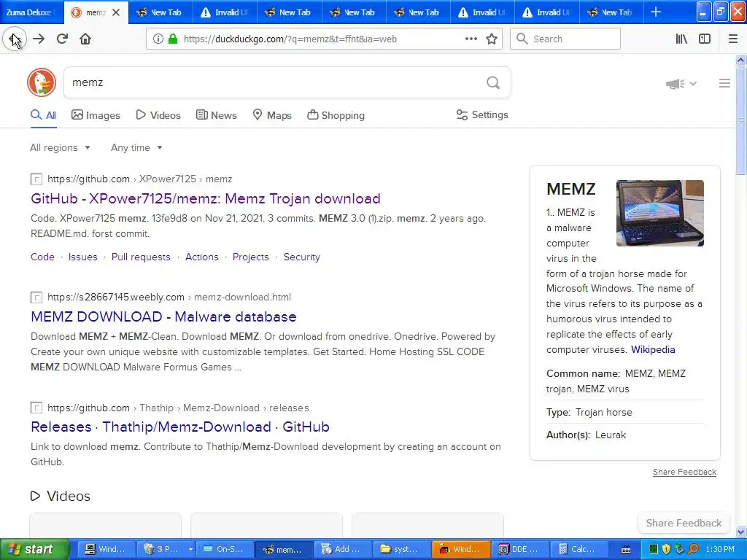The width and height of the screenshot is (747, 560).
Task: Click the security shield tray icon
Action: (x=666, y=550)
